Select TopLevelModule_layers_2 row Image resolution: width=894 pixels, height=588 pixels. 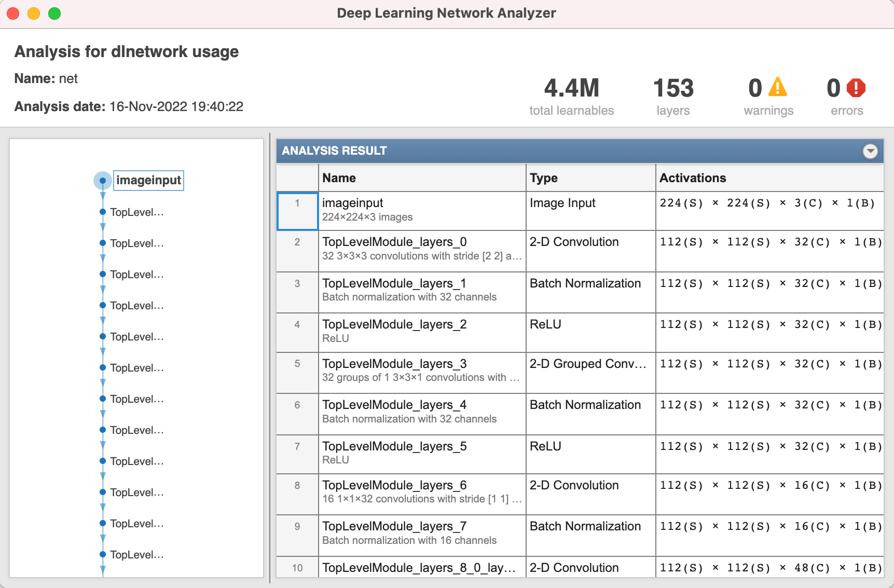click(580, 333)
